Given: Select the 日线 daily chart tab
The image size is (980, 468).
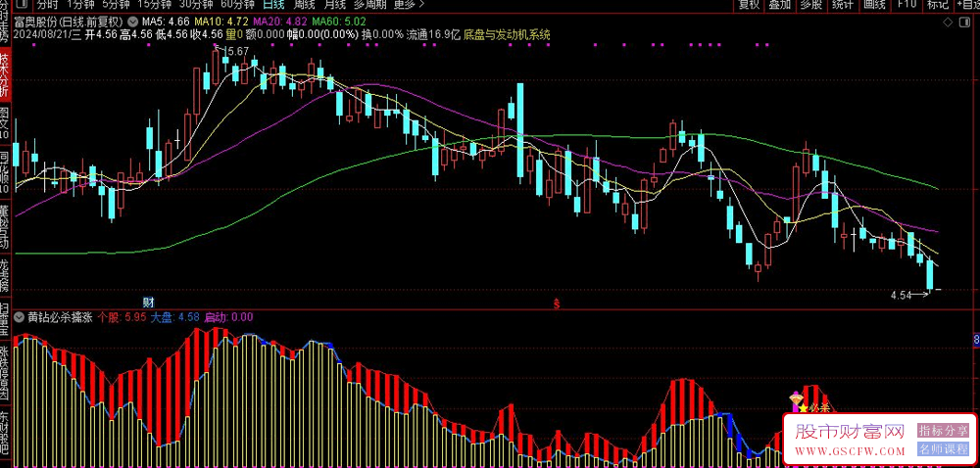Looking at the screenshot, I should 273,5.
